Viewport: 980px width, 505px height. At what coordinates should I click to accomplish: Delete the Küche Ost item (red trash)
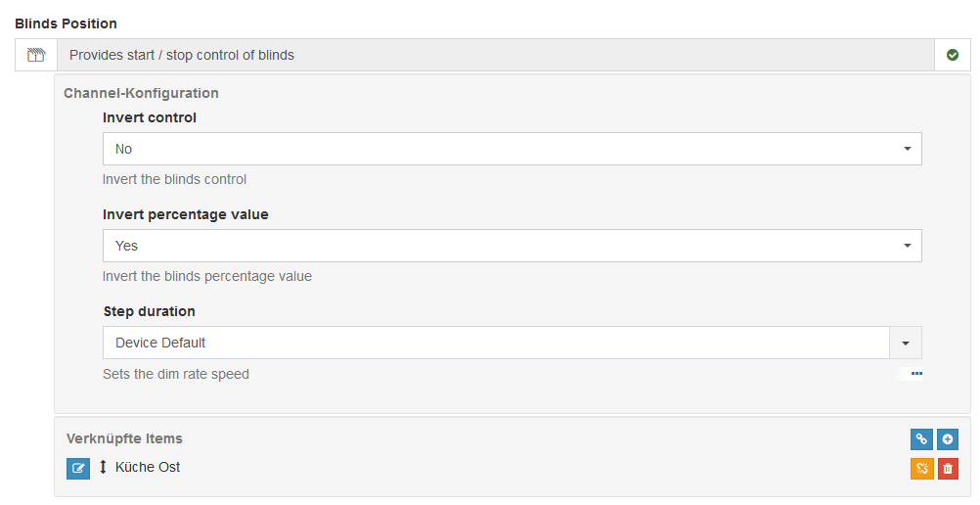pos(948,469)
